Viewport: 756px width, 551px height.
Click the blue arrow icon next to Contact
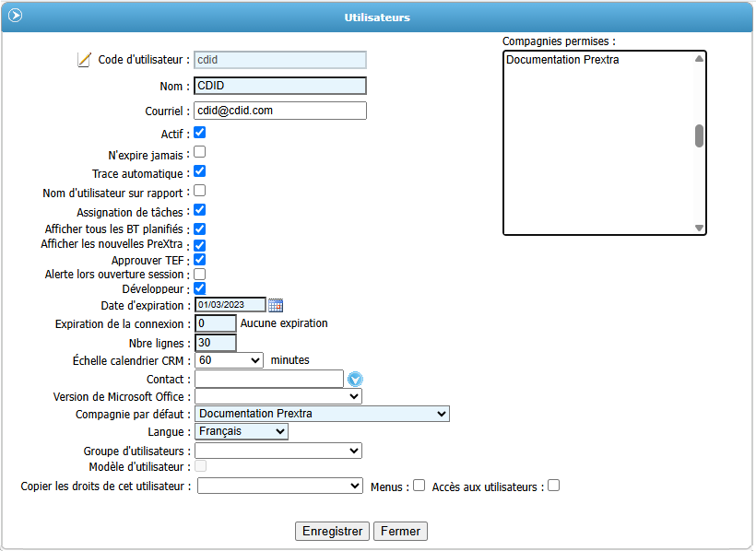[355, 379]
